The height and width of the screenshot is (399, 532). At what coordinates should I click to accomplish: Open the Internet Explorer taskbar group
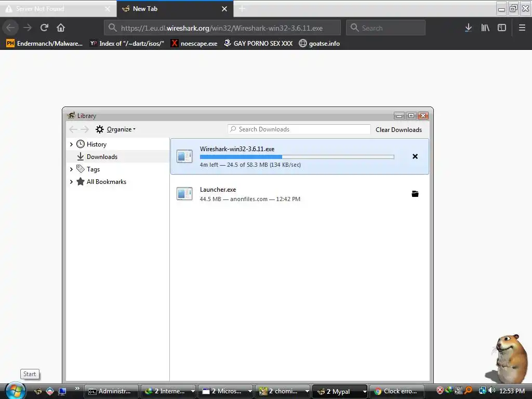(168, 391)
